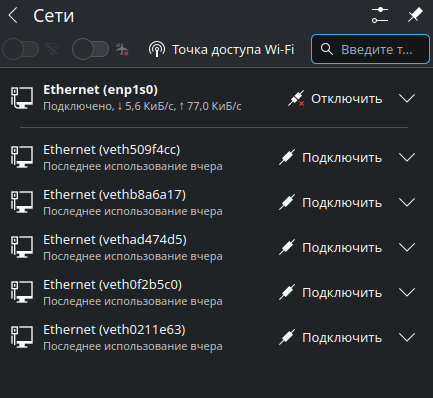Click the magnifier icon in search field
The height and width of the screenshot is (398, 433).
click(327, 49)
